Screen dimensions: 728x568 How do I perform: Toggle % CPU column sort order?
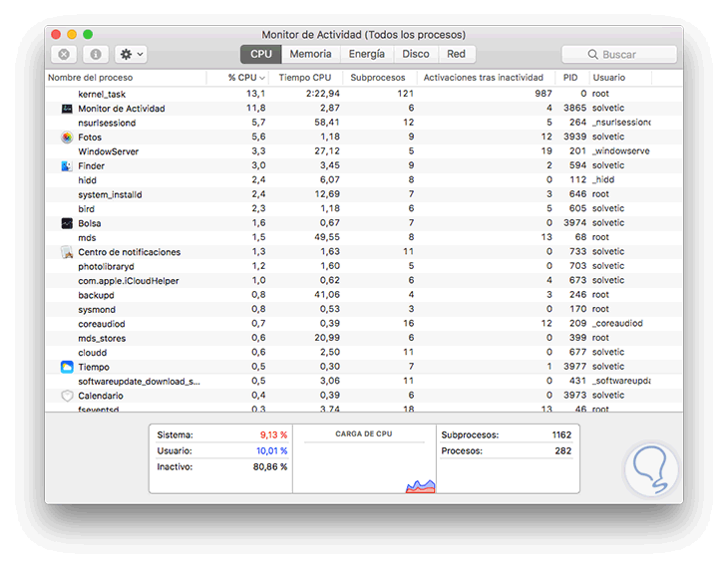click(238, 78)
